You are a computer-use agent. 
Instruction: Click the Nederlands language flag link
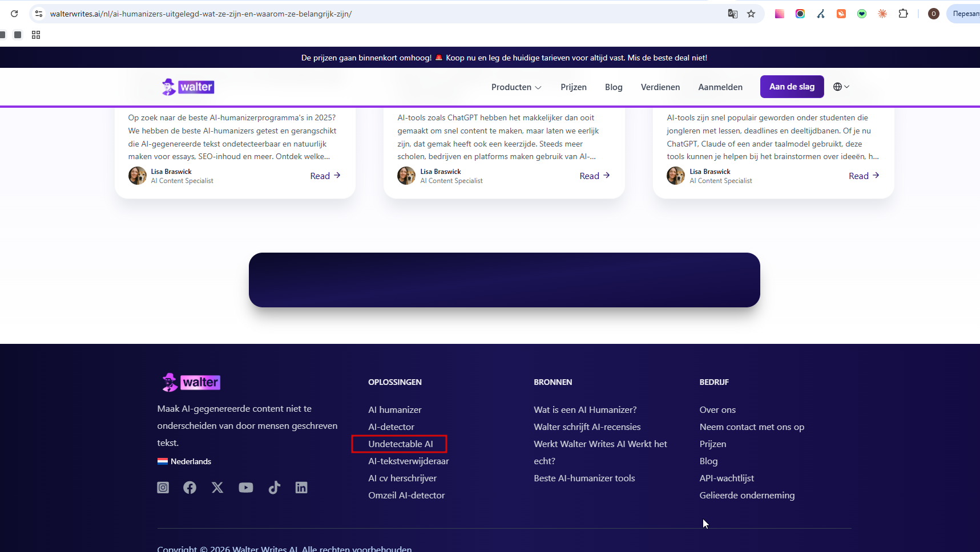coord(184,461)
